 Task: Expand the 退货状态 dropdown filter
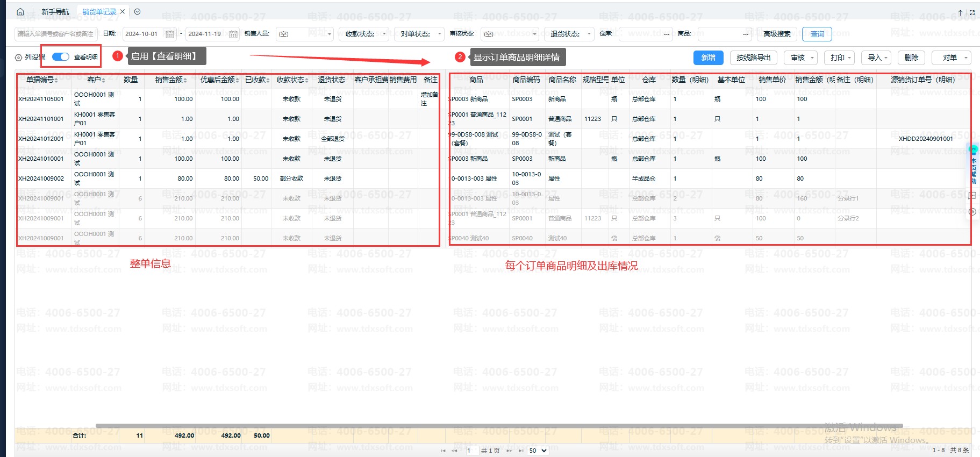point(569,34)
